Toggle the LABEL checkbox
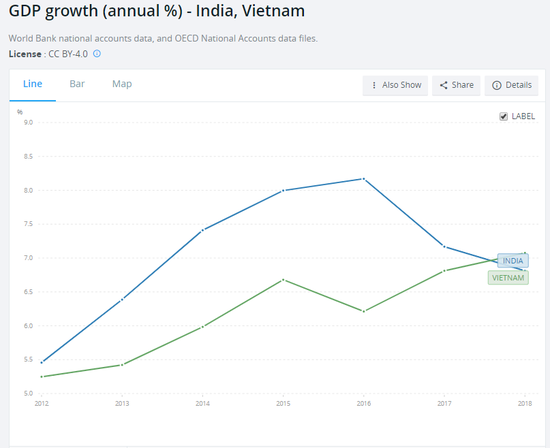 503,116
